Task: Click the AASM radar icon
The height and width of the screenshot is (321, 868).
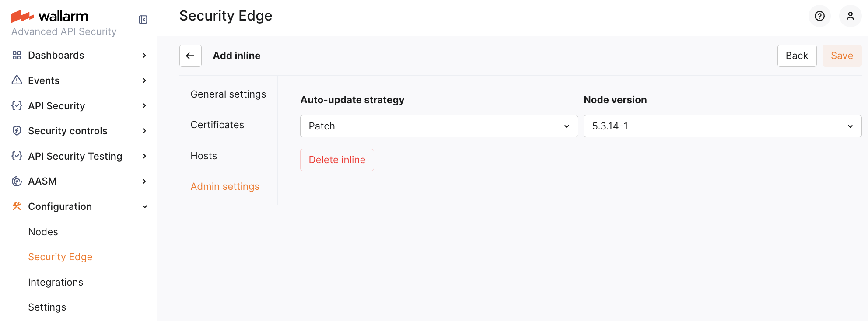Action: (x=17, y=181)
